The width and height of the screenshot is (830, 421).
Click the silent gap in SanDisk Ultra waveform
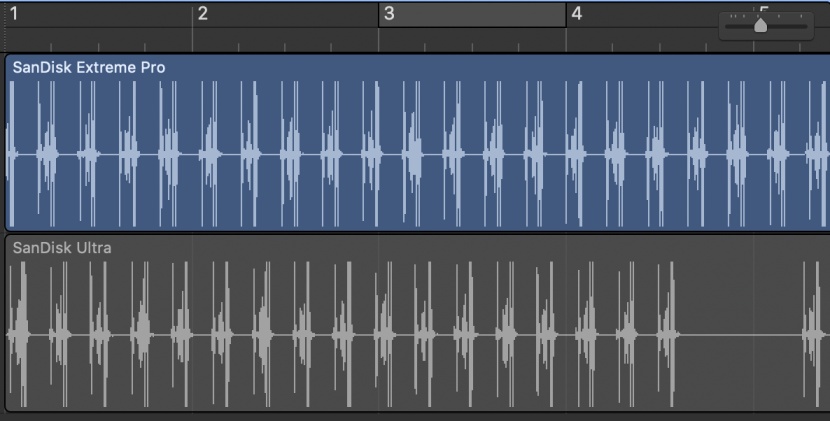pyautogui.click(x=740, y=333)
